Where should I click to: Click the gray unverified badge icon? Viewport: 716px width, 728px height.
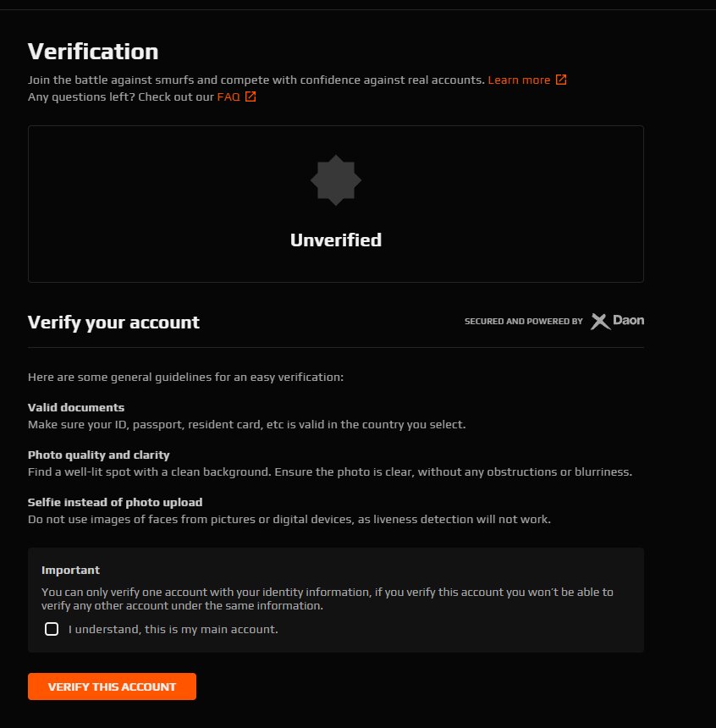pos(336,180)
